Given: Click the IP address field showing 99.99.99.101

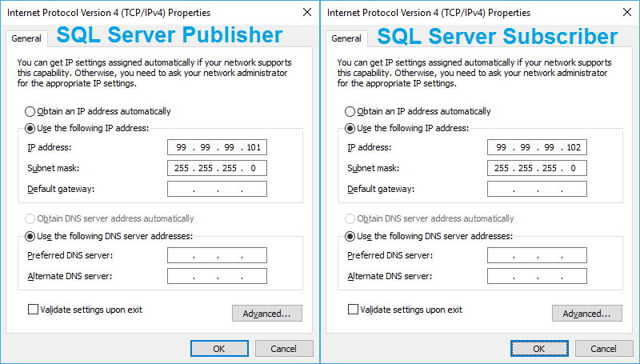Looking at the screenshot, I should click(217, 147).
